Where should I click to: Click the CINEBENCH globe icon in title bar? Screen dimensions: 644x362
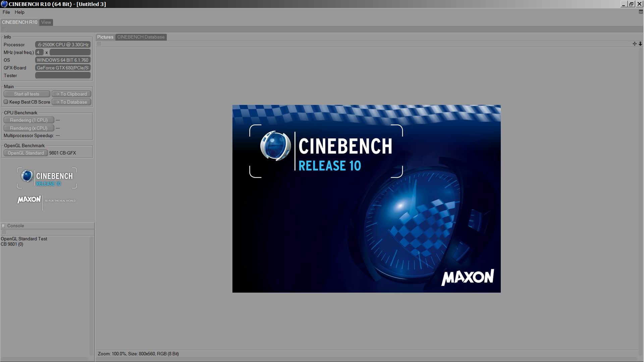tap(4, 4)
